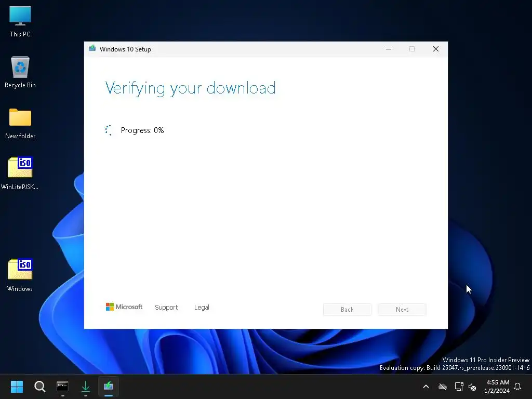
Task: Open taskbar Search
Action: [x=39, y=387]
